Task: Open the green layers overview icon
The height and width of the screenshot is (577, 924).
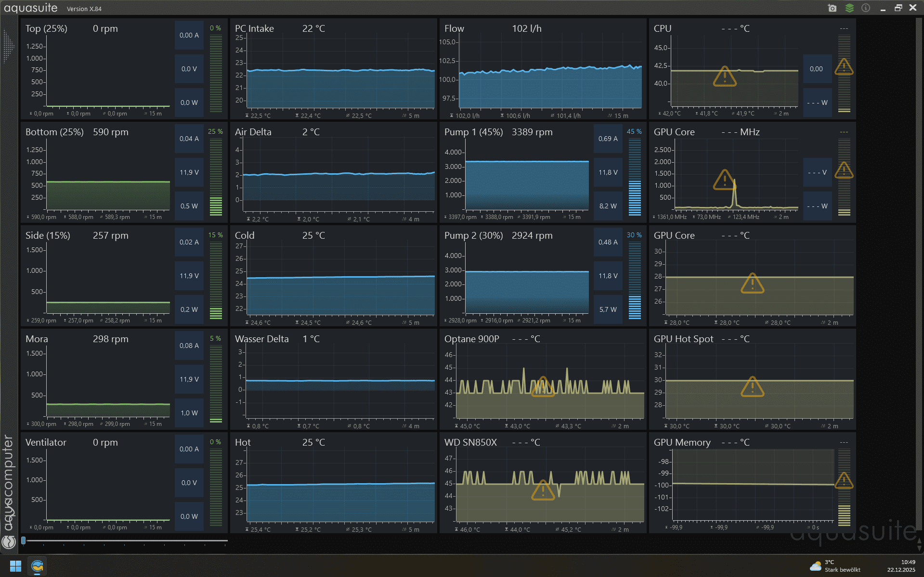Action: pyautogui.click(x=849, y=8)
